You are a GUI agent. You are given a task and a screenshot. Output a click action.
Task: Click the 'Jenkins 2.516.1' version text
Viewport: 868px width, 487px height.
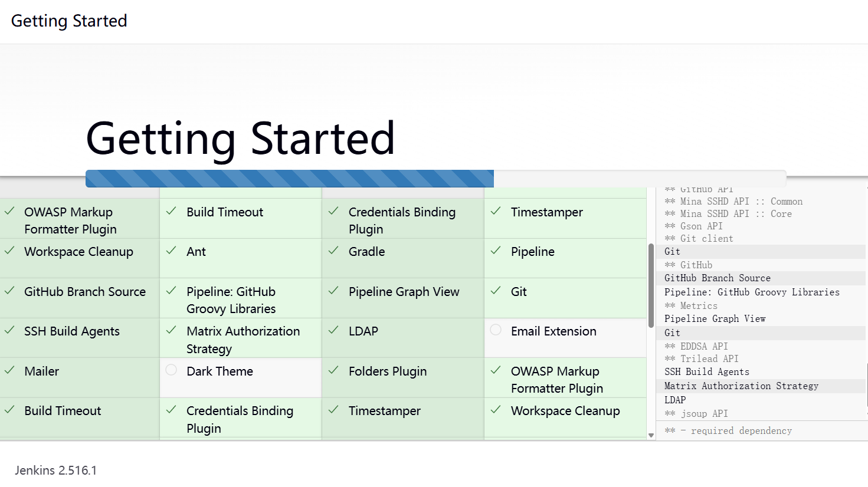coord(56,470)
